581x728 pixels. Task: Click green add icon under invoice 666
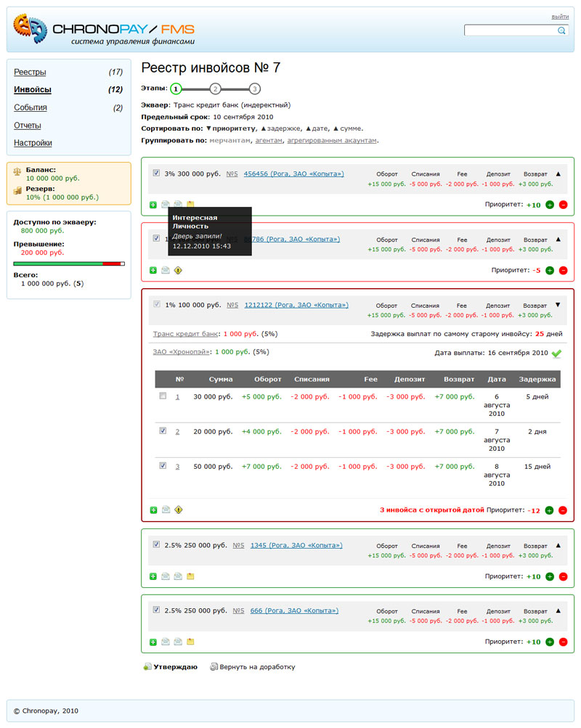point(153,642)
